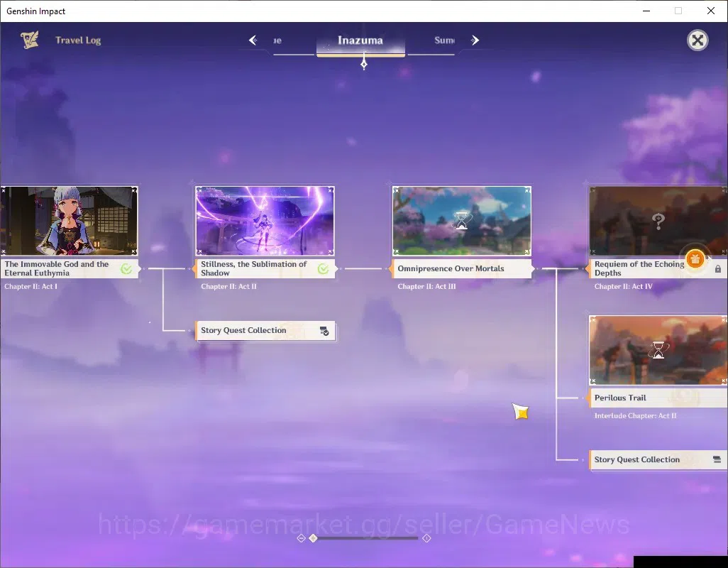This screenshot has width=728, height=568.
Task: Click The Immovable God and the Eternal Euthymia title
Action: (x=57, y=268)
